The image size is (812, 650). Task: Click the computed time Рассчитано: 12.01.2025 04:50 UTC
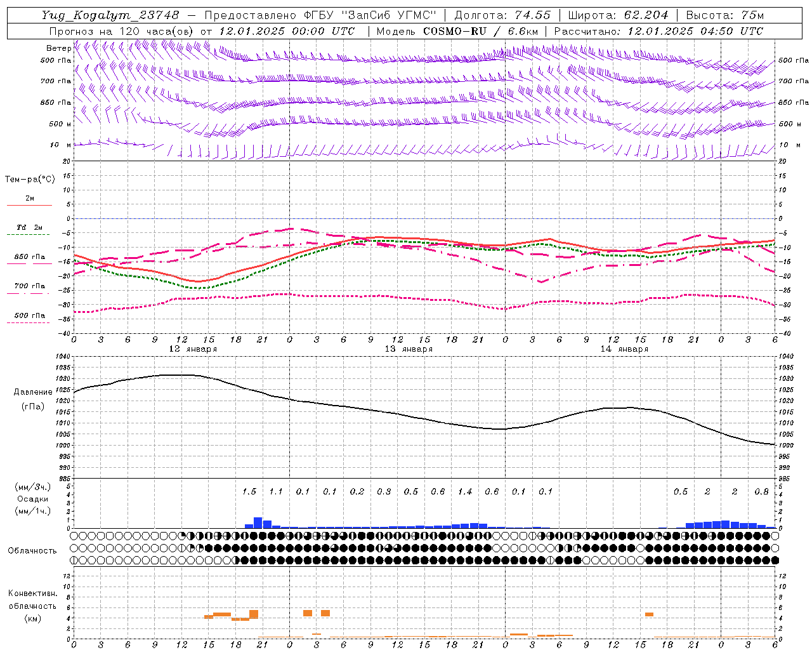658,30
